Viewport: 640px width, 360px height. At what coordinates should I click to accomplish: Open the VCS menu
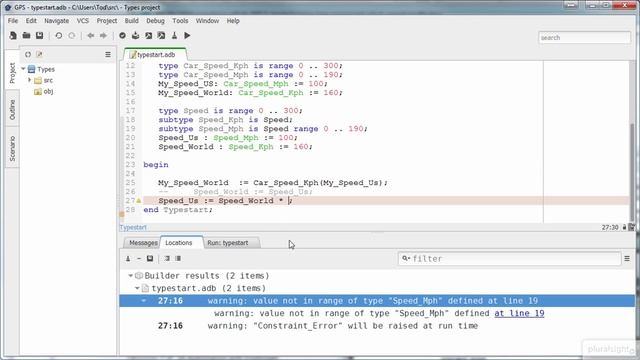[83, 21]
